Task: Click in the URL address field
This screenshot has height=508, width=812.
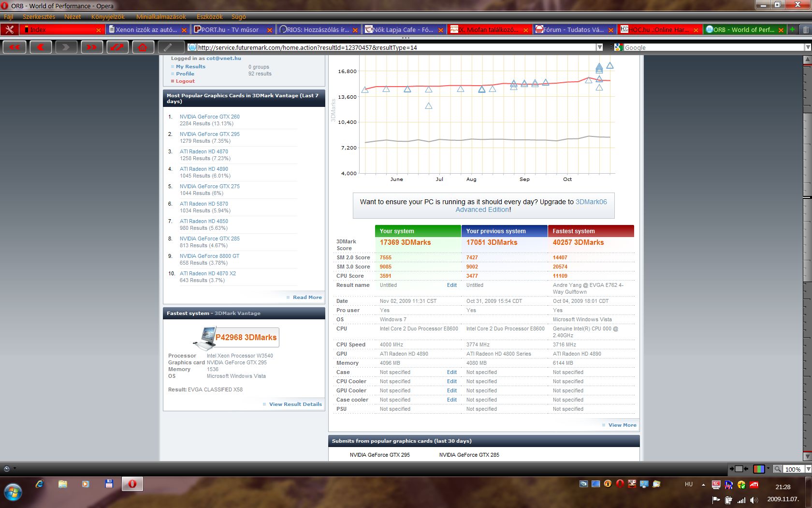Action: point(396,47)
